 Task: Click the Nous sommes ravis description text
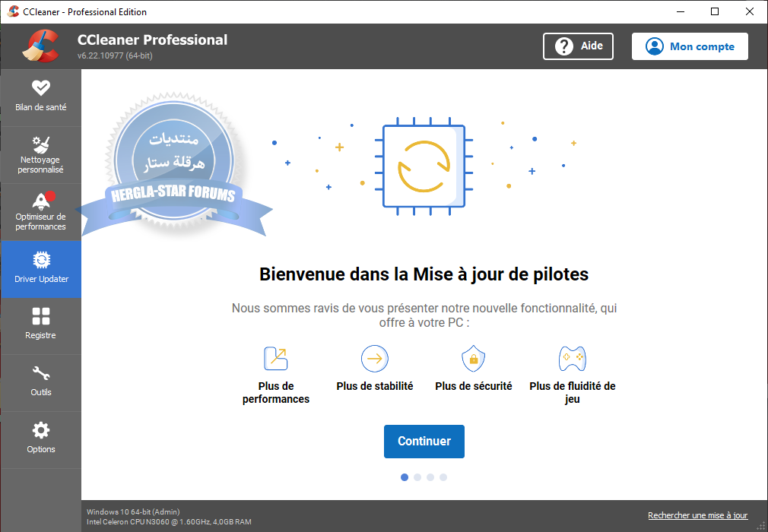(x=424, y=315)
